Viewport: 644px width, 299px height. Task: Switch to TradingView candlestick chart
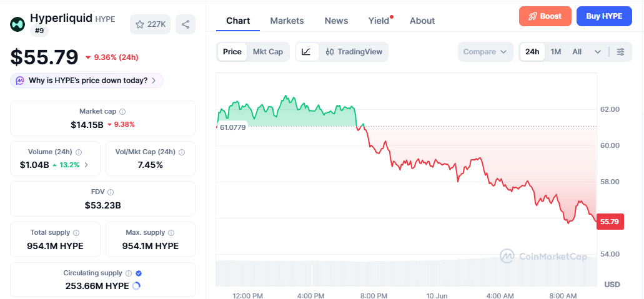click(x=354, y=52)
